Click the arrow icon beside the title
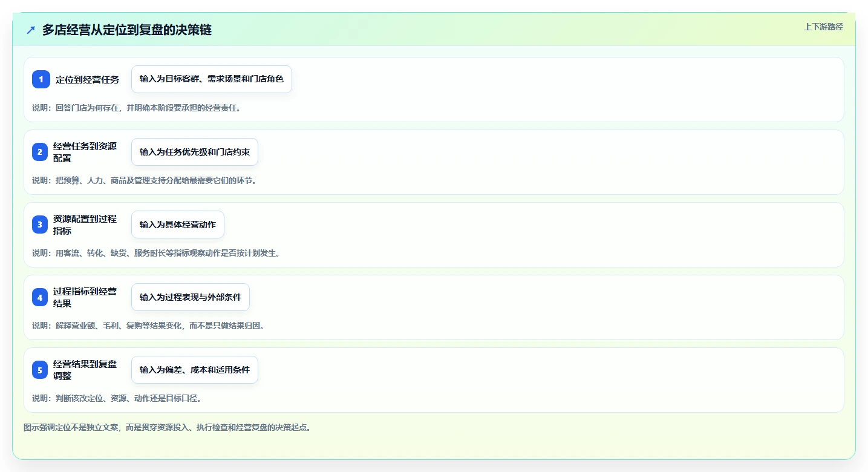This screenshot has width=868, height=472. coord(31,30)
